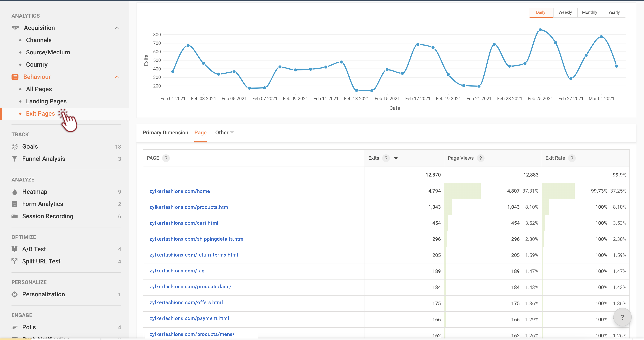The height and width of the screenshot is (340, 644).
Task: Click the Feb 25 2021 peak data point
Action: coord(540,30)
